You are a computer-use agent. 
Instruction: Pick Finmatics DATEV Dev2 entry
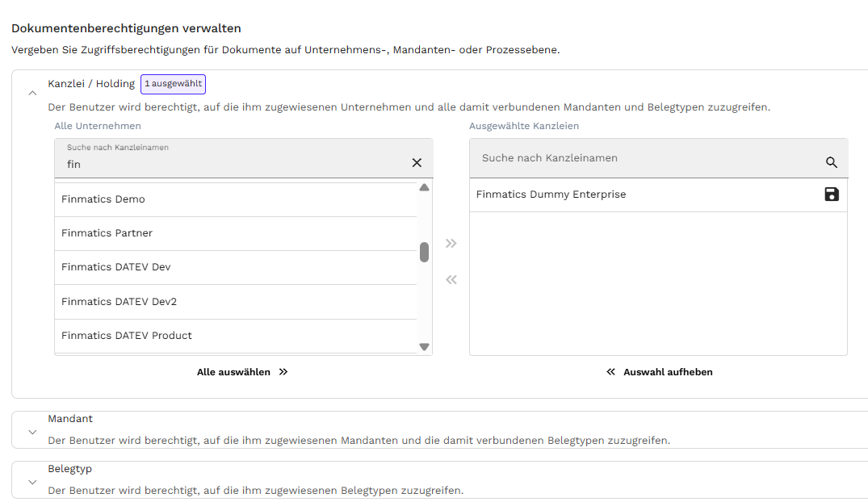(119, 302)
